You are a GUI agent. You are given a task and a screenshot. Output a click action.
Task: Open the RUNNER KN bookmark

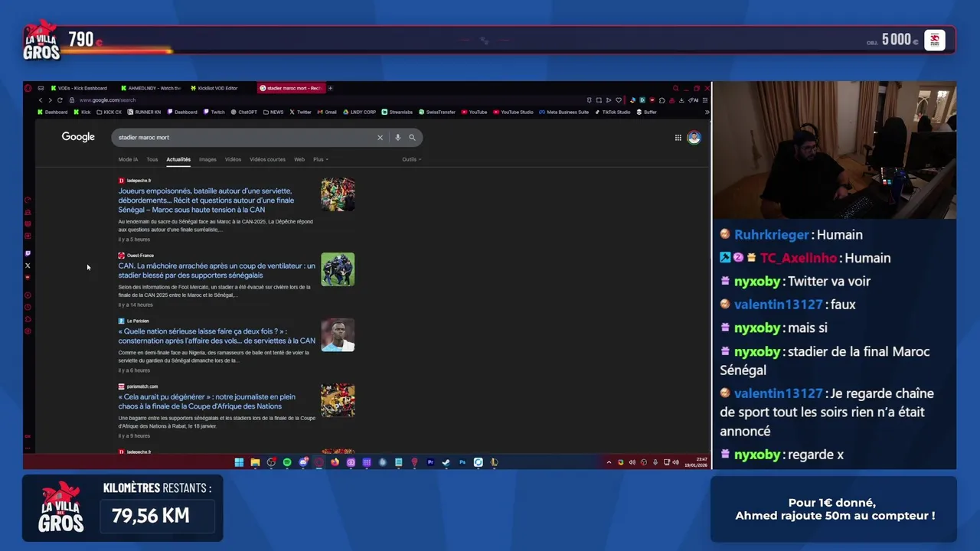point(144,112)
